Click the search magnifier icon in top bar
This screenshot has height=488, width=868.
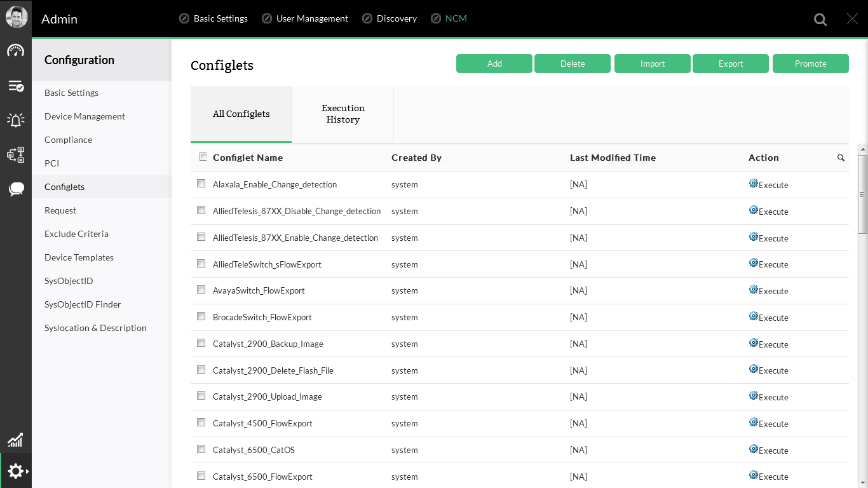(x=820, y=19)
